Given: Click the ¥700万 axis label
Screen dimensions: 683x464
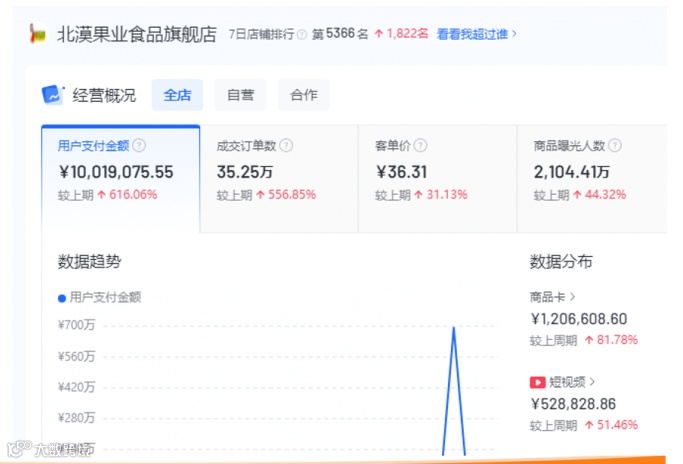Looking at the screenshot, I should click(76, 325).
